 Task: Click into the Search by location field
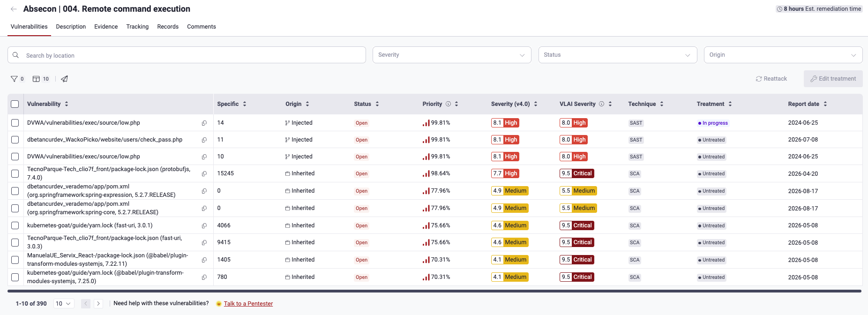[x=187, y=55]
